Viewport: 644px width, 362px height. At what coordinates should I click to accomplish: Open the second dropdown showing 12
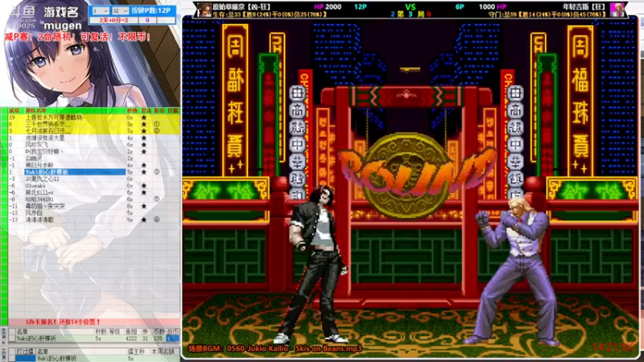coord(120,10)
